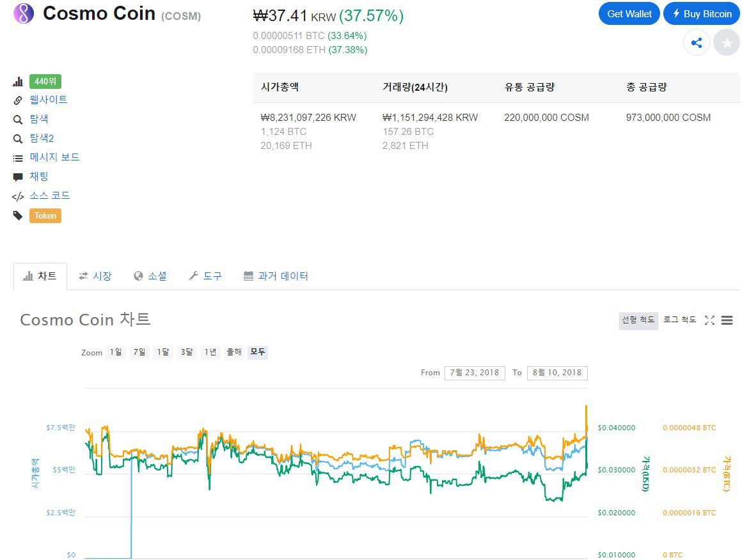Switch to the 과거 데이터 tab
The image size is (742, 560).
point(276,276)
